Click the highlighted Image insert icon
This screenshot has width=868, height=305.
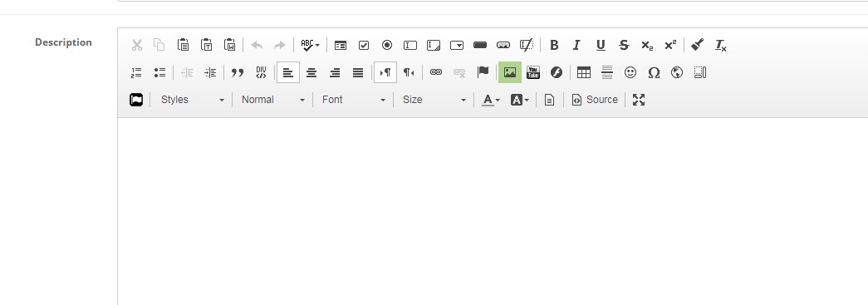510,72
